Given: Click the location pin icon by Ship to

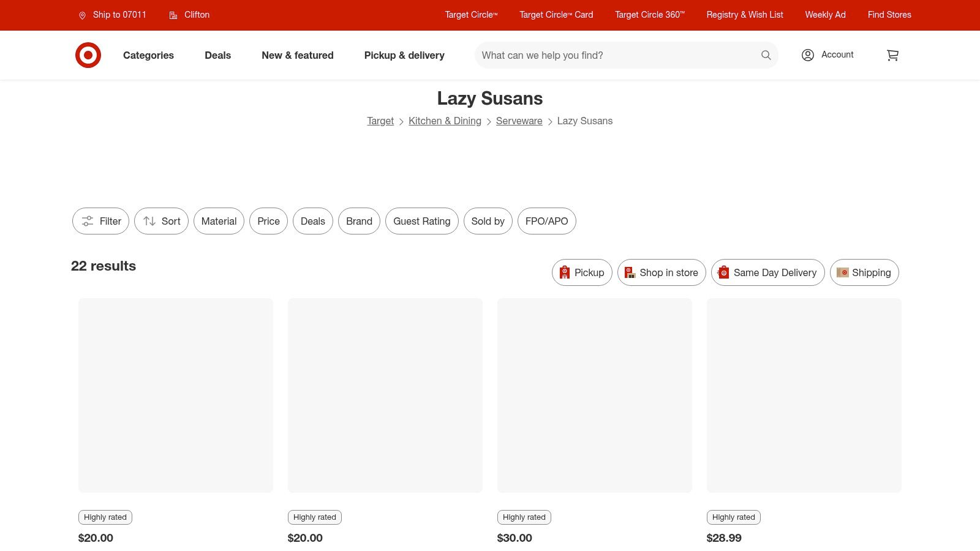Looking at the screenshot, I should click(83, 15).
